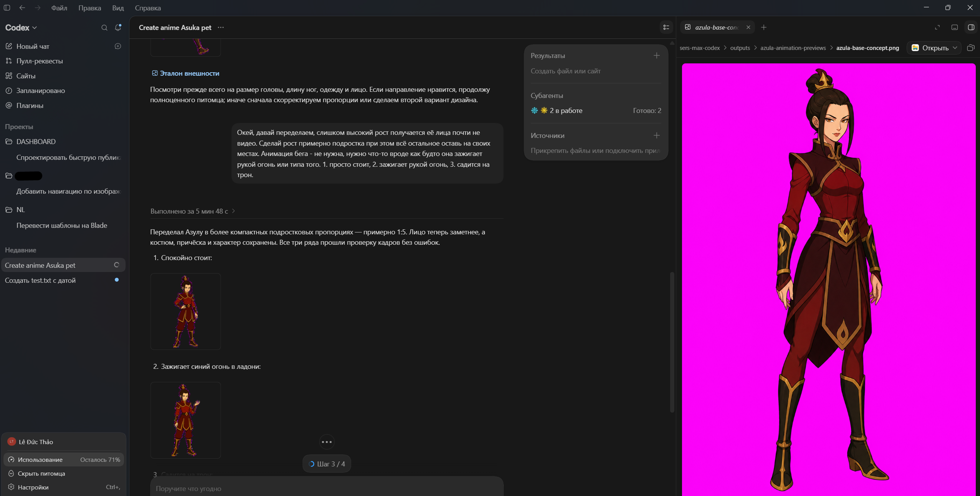980x496 pixels.
Task: Toggle the bottom panel icon
Action: [x=955, y=27]
